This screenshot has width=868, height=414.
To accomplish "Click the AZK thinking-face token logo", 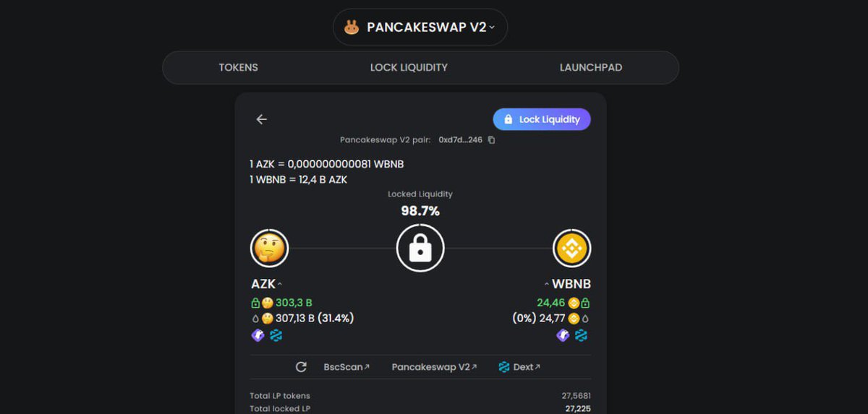I will click(270, 249).
